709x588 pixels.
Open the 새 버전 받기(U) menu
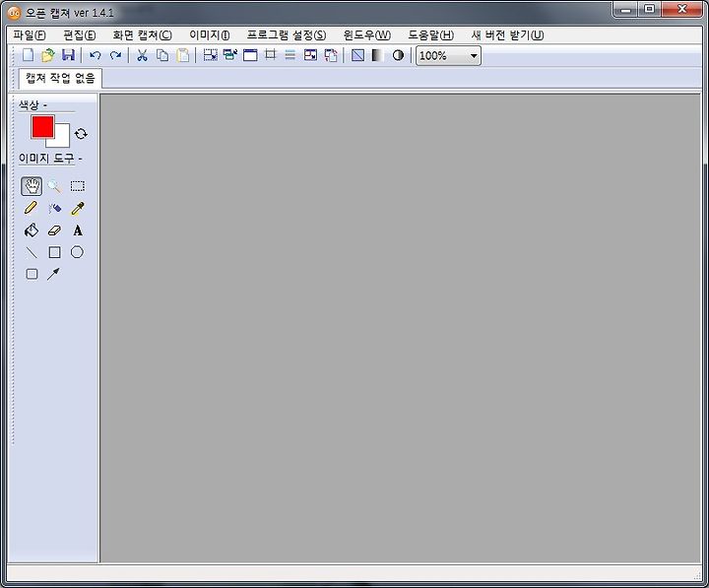[507, 34]
